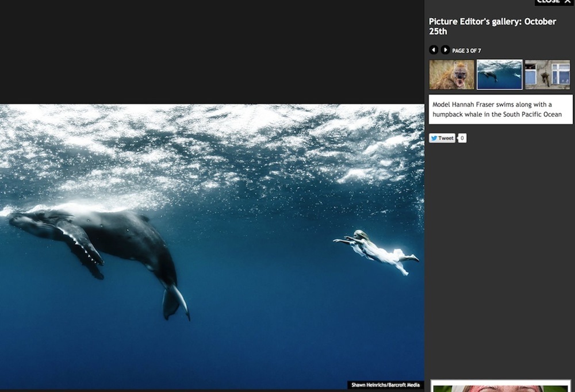The height and width of the screenshot is (392, 575).
Task: Click the black empty area above photo
Action: pyautogui.click(x=213, y=52)
